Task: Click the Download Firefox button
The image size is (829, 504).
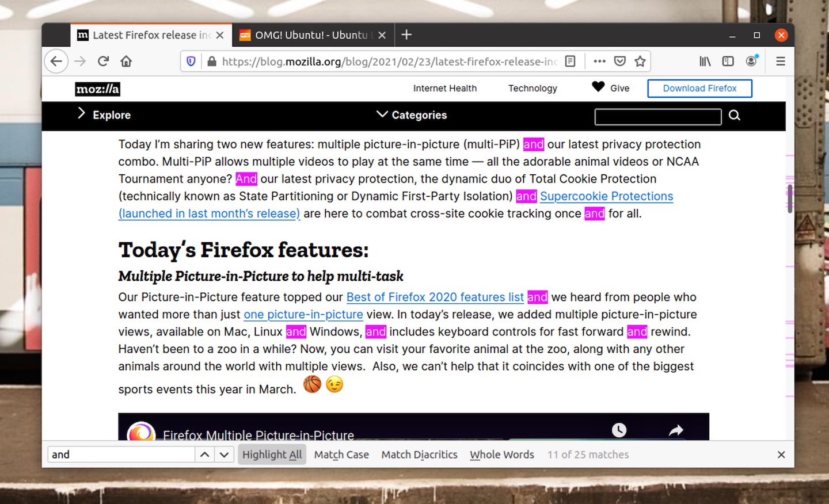Action: coord(699,88)
